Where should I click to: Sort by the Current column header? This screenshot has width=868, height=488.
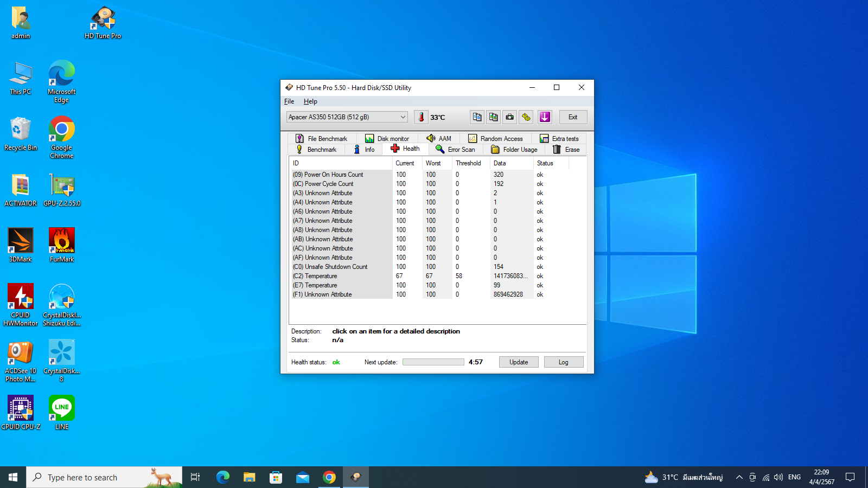407,163
